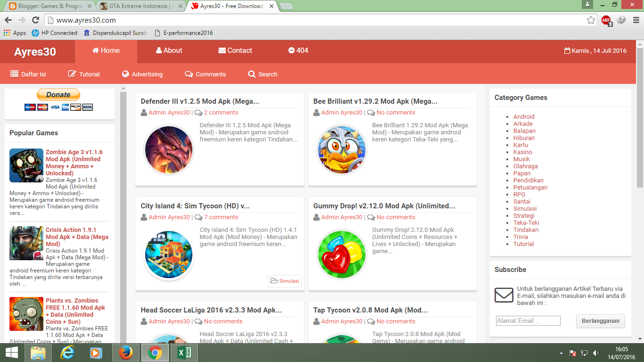The image size is (644, 362).
Task: Open Bee Brilliant v1.29.2 post title
Action: 375,101
